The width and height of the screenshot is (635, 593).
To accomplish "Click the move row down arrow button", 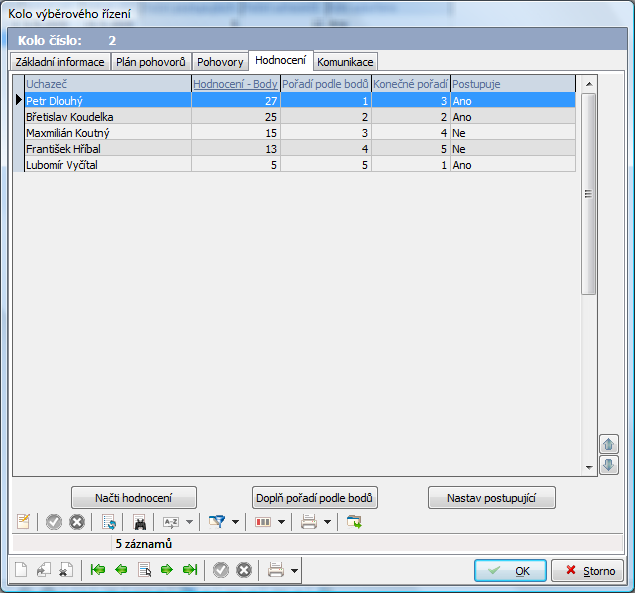I will tap(608, 465).
